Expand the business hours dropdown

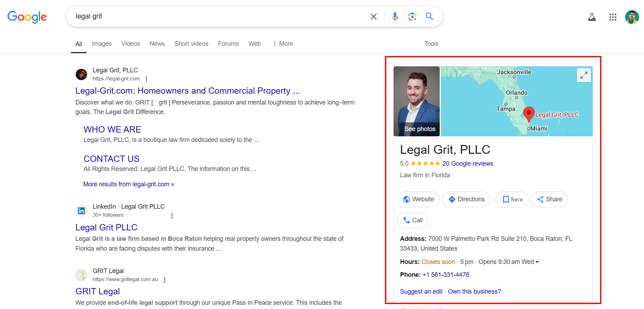coord(537,262)
